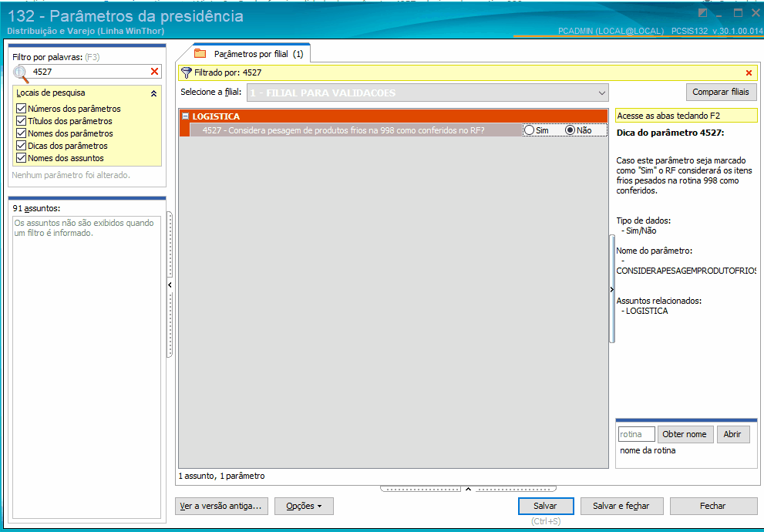The height and width of the screenshot is (532, 764).
Task: Open the Opções dropdown button
Action: coord(304,507)
